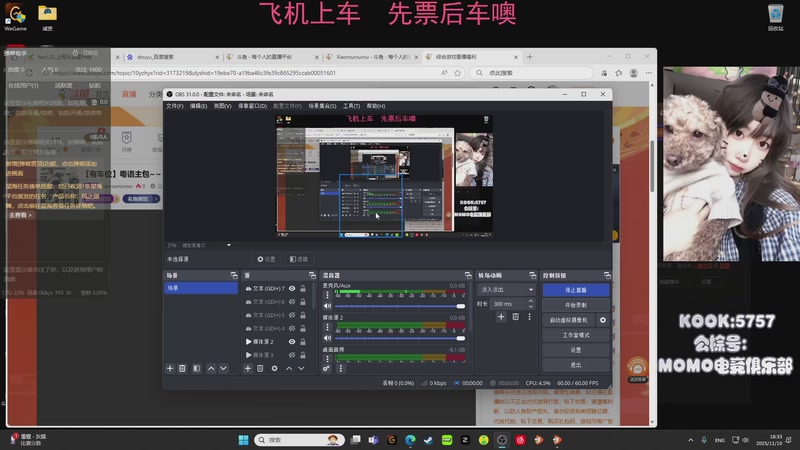Pop out the Controls dock icon
Image resolution: width=800 pixels, height=450 pixels.
click(607, 275)
